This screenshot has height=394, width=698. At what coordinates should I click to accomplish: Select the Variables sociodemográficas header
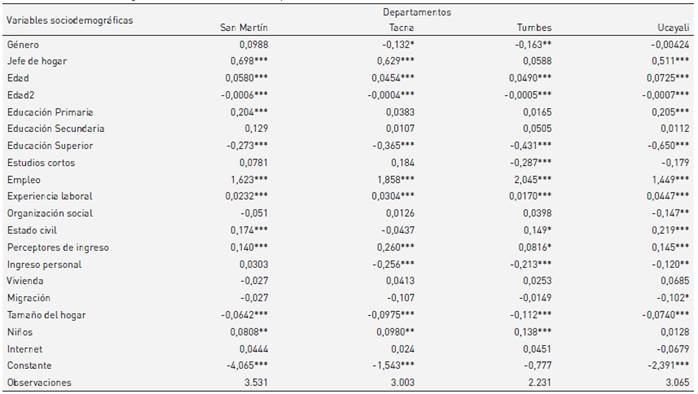pos(69,20)
